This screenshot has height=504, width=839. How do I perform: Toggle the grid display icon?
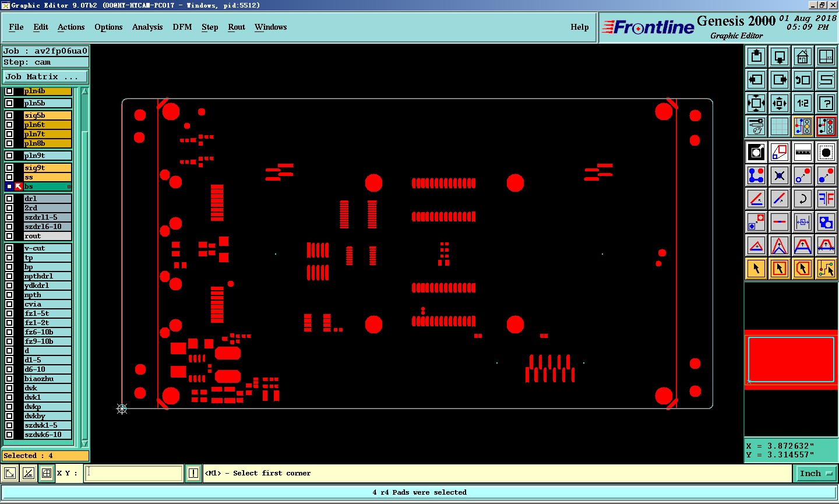pyautogui.click(x=780, y=126)
